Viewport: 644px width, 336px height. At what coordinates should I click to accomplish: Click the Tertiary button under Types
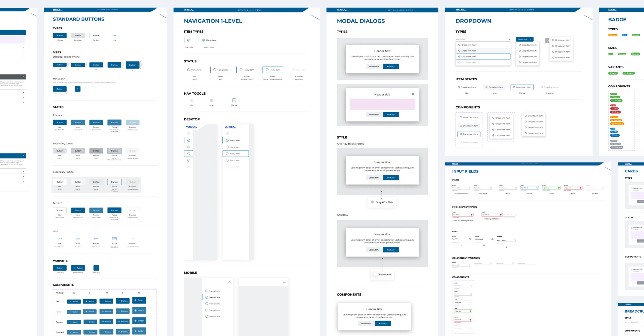(96, 35)
